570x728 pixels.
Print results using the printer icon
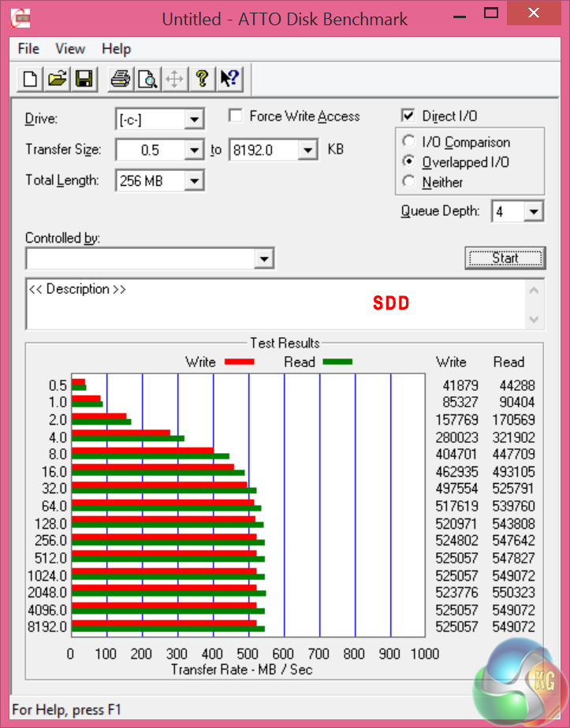click(121, 79)
